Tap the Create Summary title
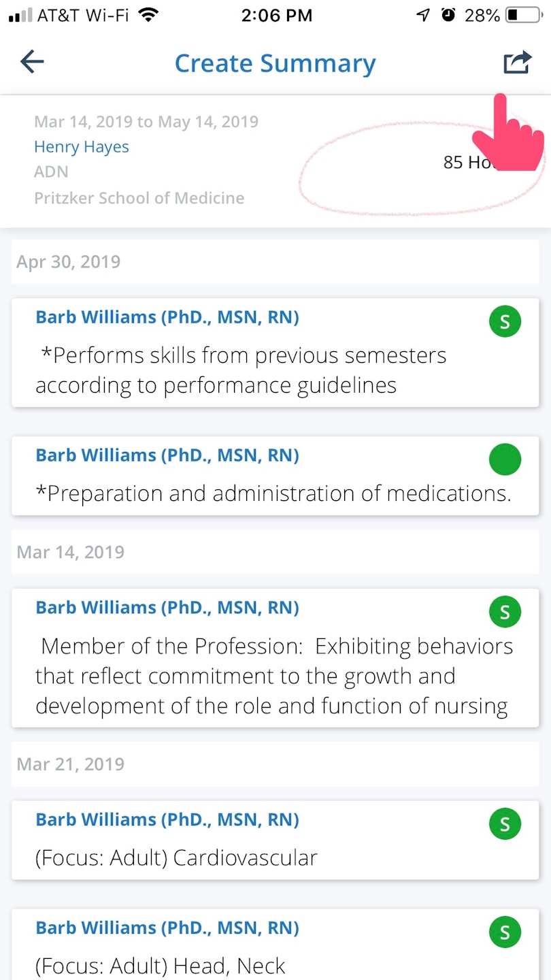 coord(275,63)
